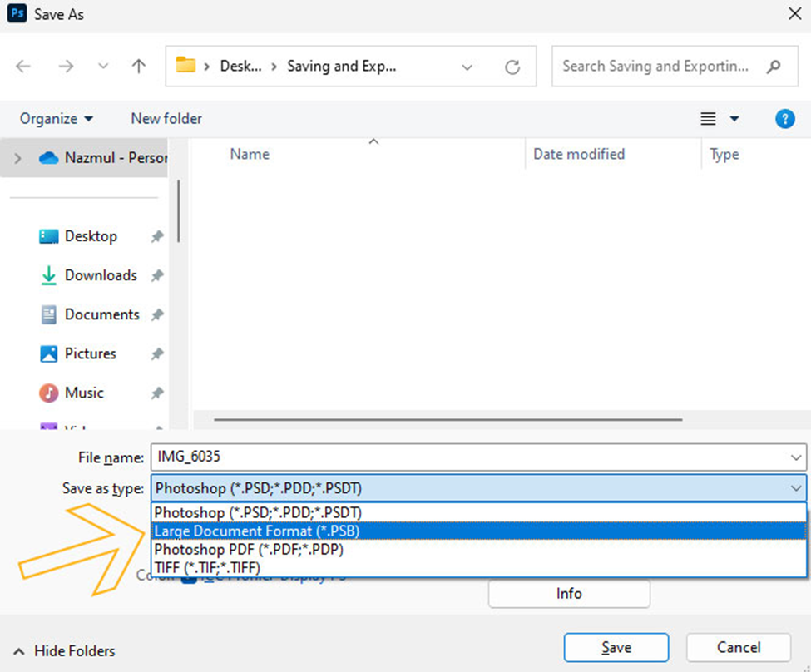The image size is (811, 672).
Task: Open Downloads folder in sidebar
Action: point(100,275)
